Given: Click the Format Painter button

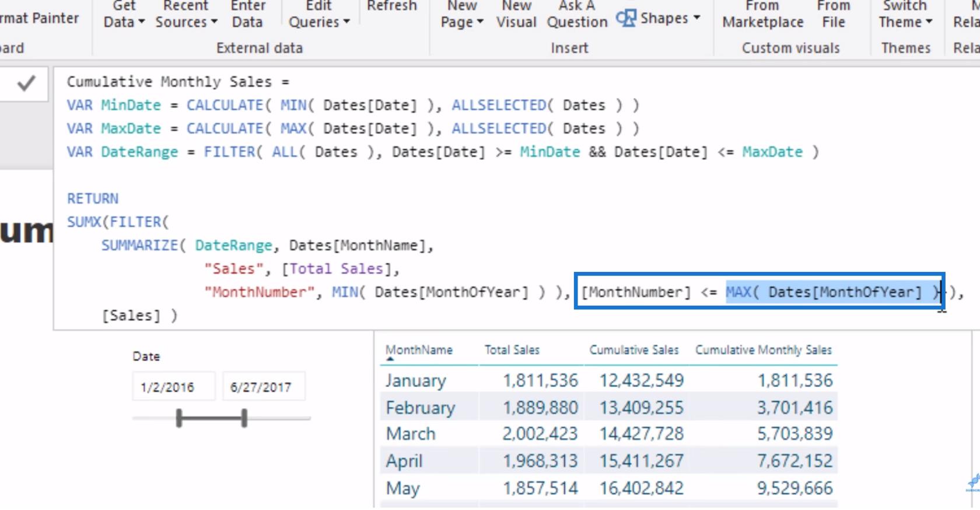Looking at the screenshot, I should [x=39, y=18].
